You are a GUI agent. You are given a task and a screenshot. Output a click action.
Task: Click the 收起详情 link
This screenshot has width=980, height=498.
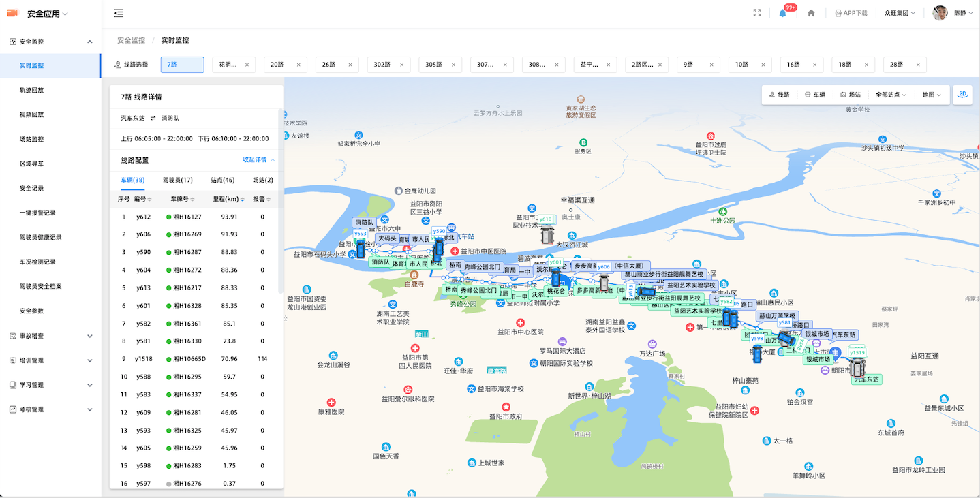pyautogui.click(x=259, y=159)
